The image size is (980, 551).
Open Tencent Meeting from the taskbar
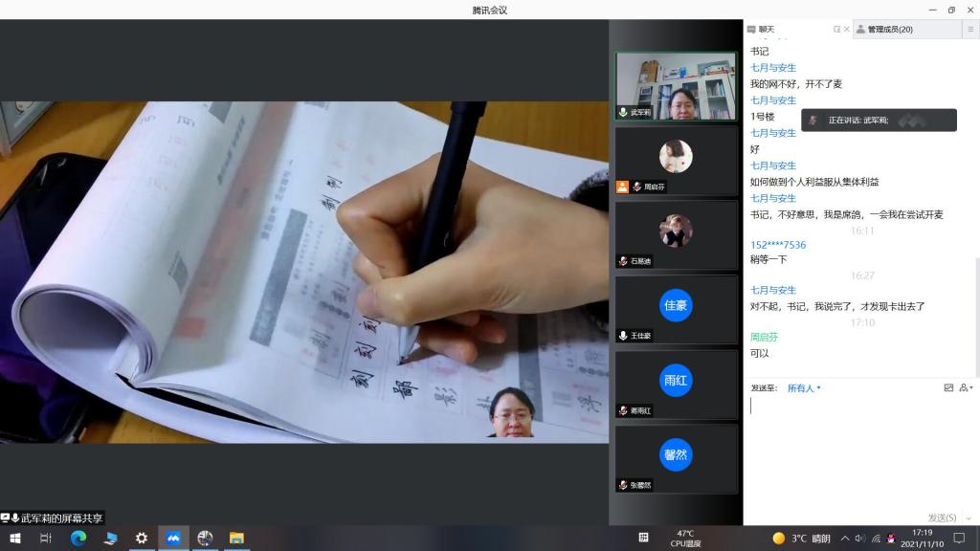tap(173, 539)
